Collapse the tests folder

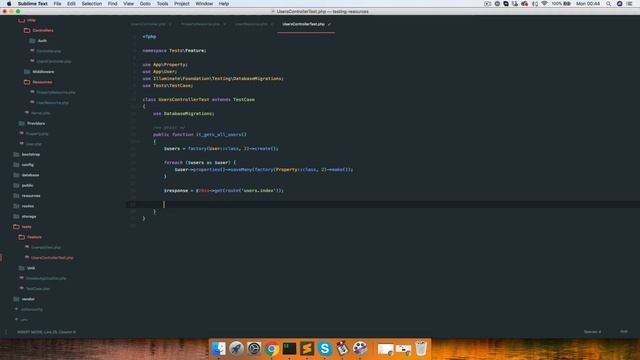(26, 227)
